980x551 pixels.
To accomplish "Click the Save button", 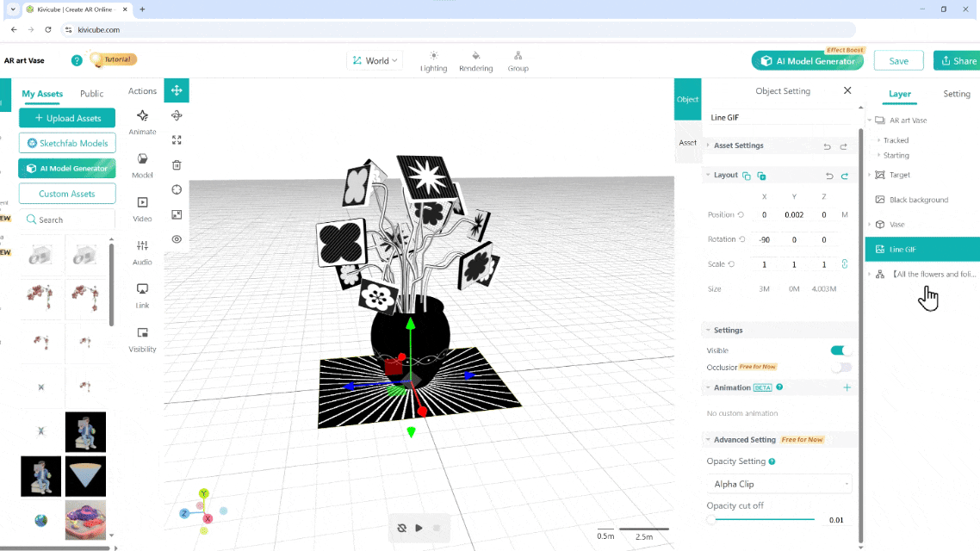I will 898,61.
